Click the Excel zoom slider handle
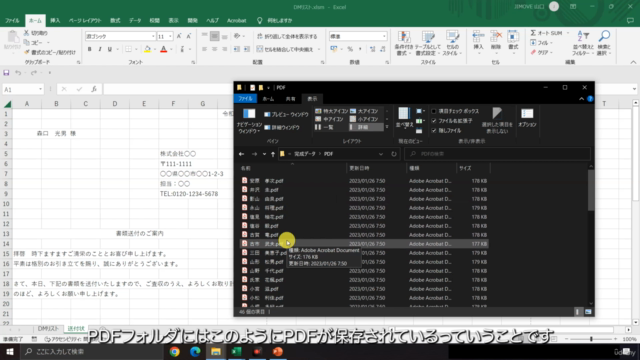Screen dimensions: 640x360 coord(591,339)
